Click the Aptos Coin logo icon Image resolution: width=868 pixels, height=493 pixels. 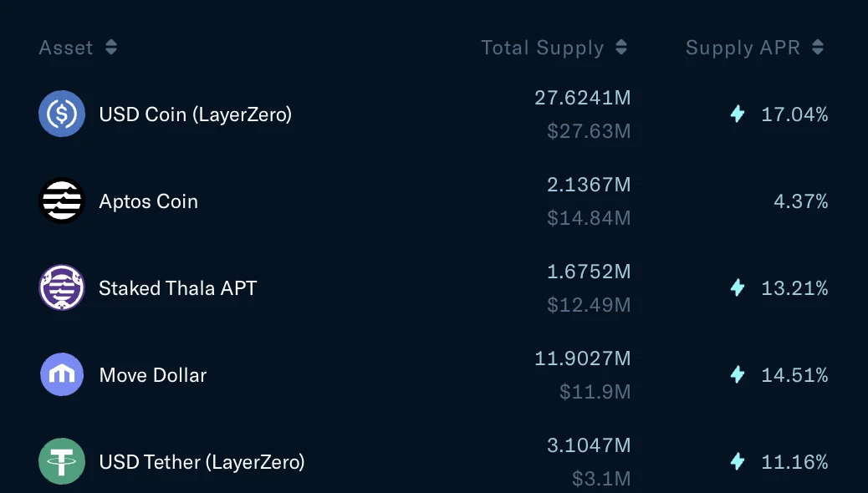(62, 201)
